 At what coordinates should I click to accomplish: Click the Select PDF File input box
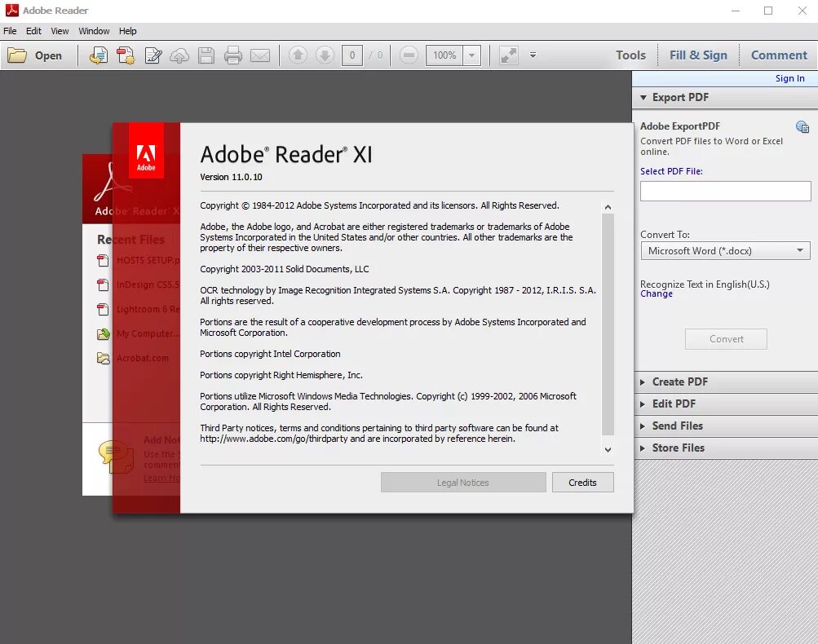tap(725, 192)
